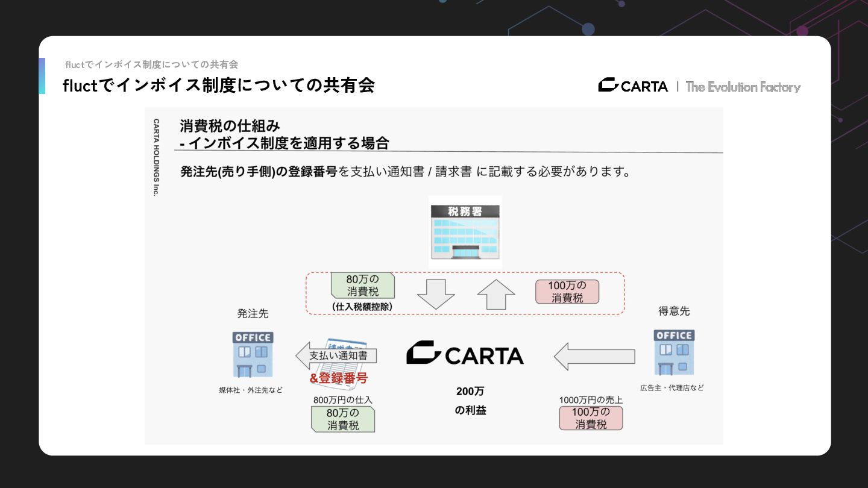Click the 消費税の仕組み heading
This screenshot has width=868, height=488.
point(230,126)
